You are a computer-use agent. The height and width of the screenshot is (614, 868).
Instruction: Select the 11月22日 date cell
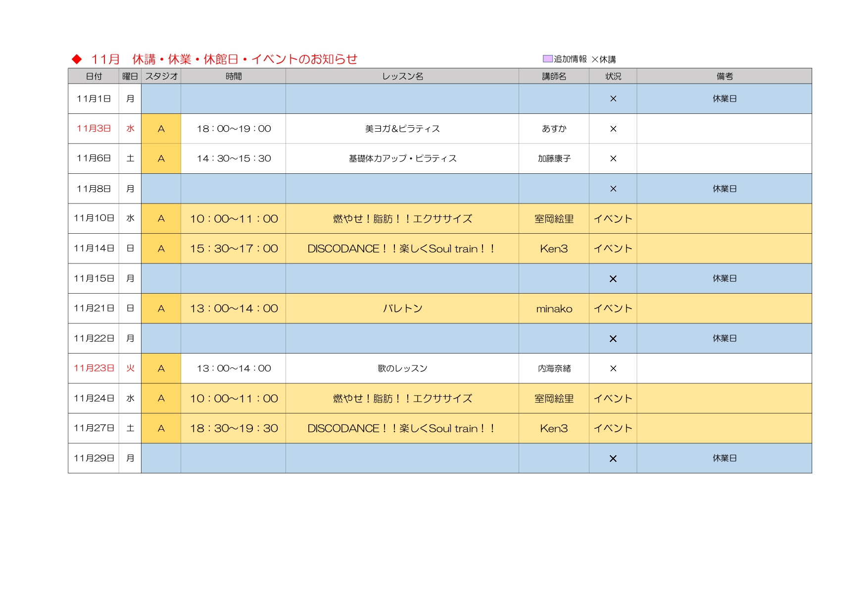(x=94, y=338)
